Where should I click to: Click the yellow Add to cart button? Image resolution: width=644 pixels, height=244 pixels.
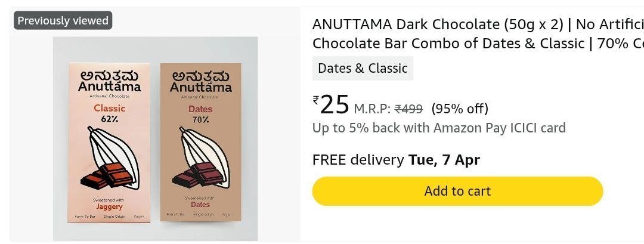457,191
